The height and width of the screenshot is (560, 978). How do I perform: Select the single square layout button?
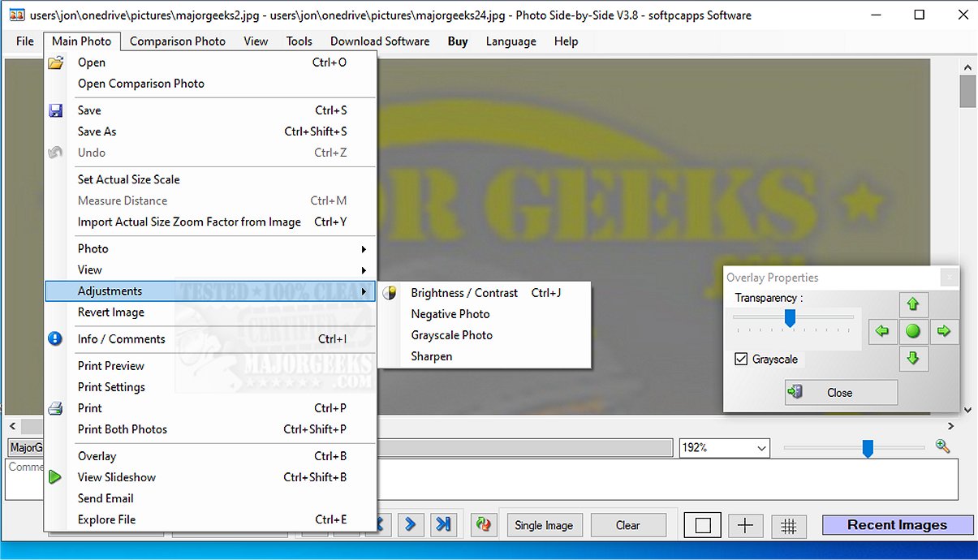(703, 526)
